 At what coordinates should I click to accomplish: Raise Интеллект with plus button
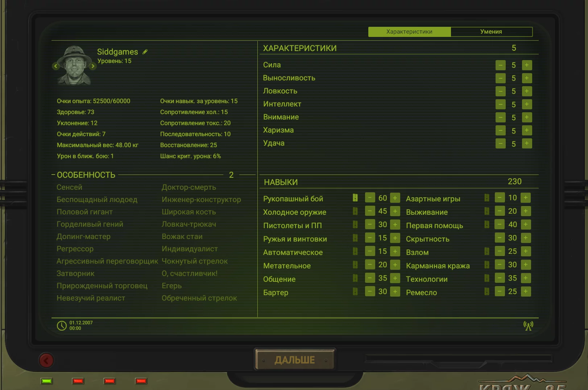pos(527,104)
